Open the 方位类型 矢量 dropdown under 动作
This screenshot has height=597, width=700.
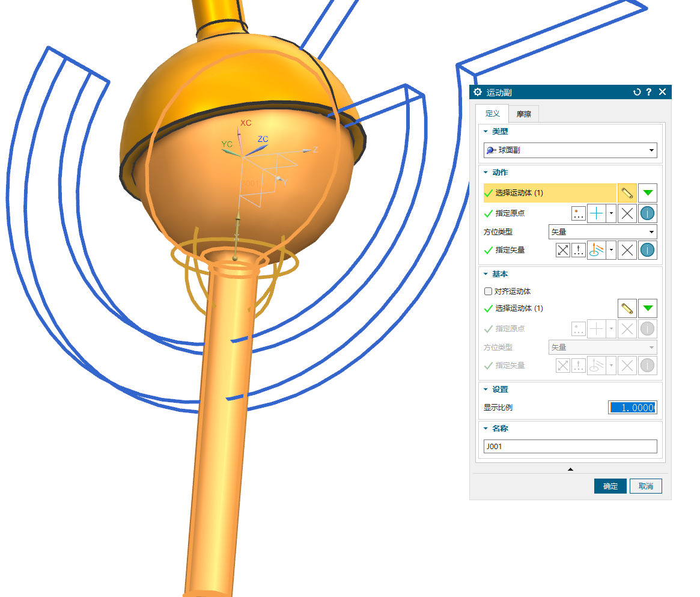coord(602,232)
